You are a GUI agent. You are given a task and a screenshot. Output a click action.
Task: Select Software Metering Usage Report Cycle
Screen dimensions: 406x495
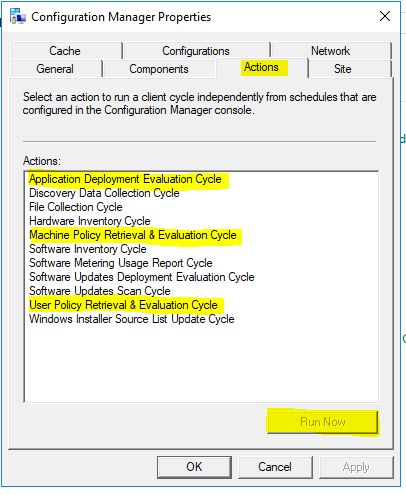[x=121, y=263]
